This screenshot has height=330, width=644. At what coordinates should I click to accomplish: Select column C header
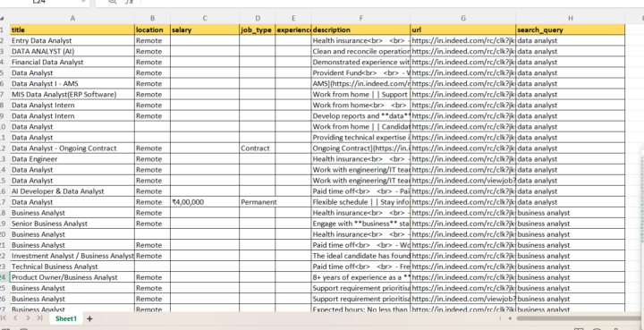coord(205,19)
